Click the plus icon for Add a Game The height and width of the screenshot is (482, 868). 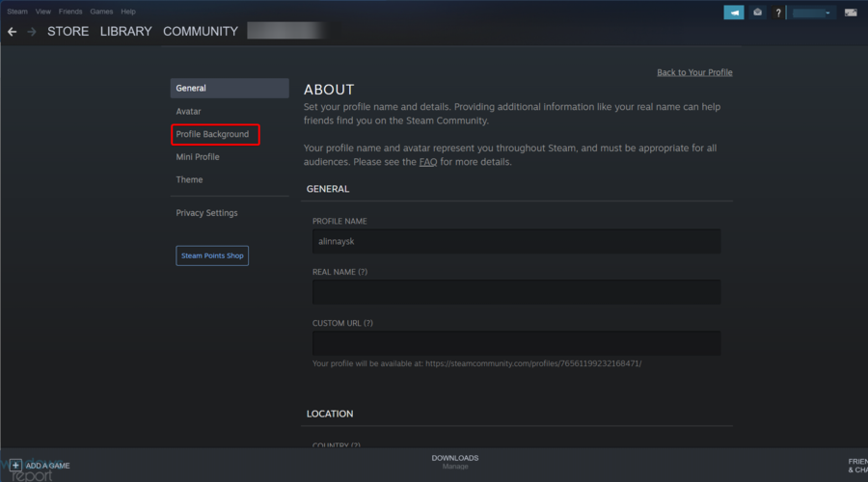pyautogui.click(x=15, y=465)
